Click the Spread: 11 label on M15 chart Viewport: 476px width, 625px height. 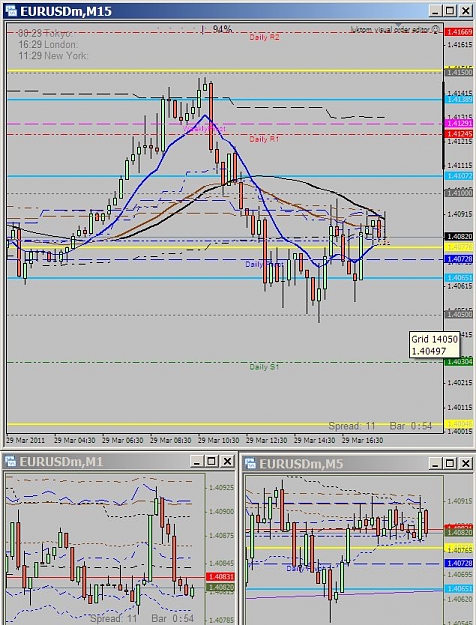352,426
